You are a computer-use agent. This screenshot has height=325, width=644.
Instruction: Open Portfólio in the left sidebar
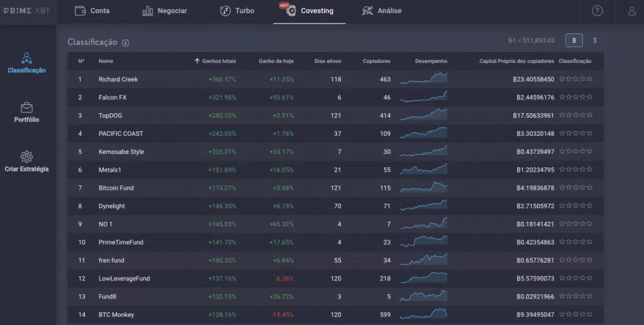[x=26, y=113]
